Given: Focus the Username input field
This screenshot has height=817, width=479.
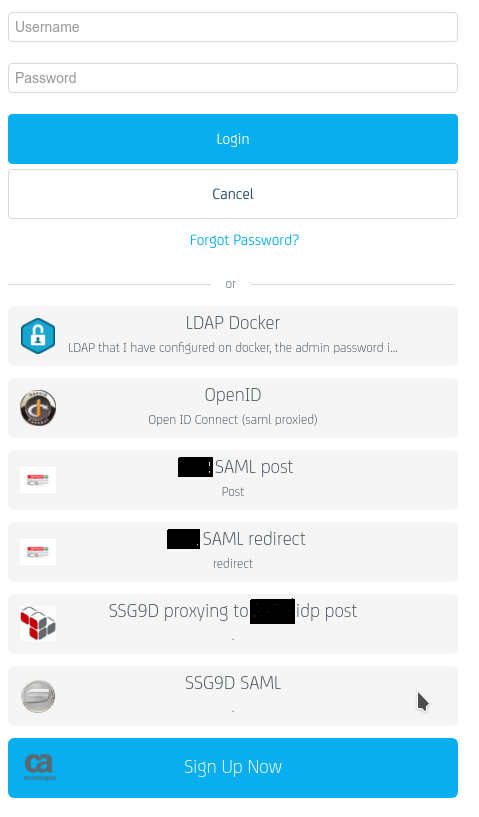Looking at the screenshot, I should [233, 27].
